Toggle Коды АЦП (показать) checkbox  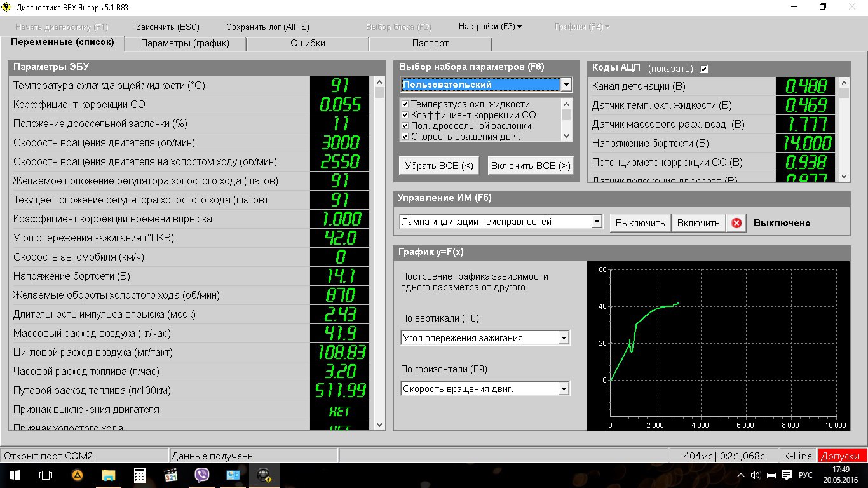[704, 69]
